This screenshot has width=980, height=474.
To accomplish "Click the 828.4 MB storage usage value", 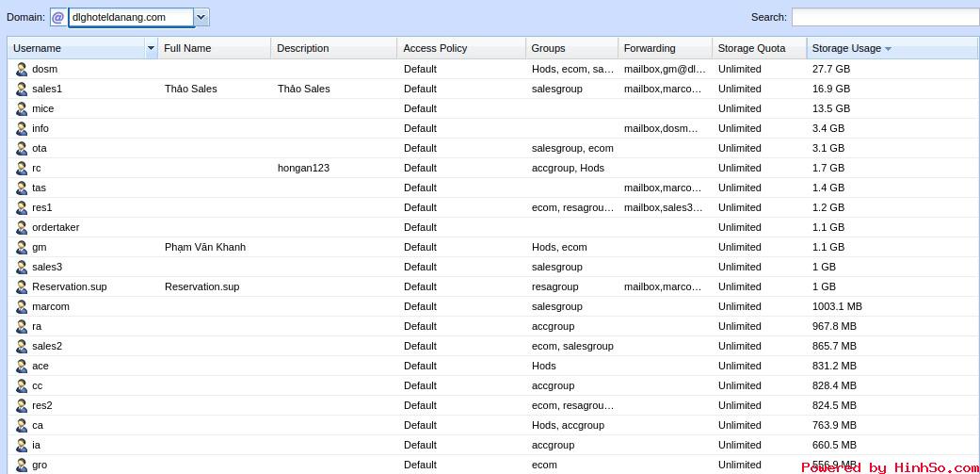I will tap(834, 385).
